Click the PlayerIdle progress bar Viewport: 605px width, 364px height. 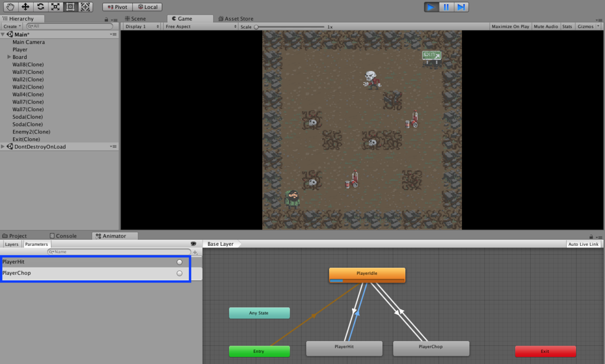click(367, 281)
